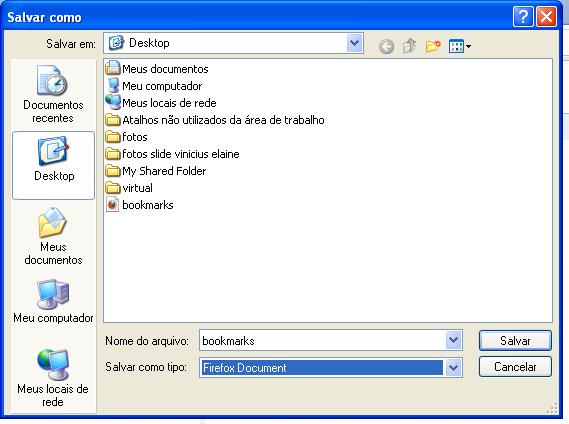Expand the Nome do arquivo dropdown arrow
Screen dimensions: 569x424
pos(453,340)
